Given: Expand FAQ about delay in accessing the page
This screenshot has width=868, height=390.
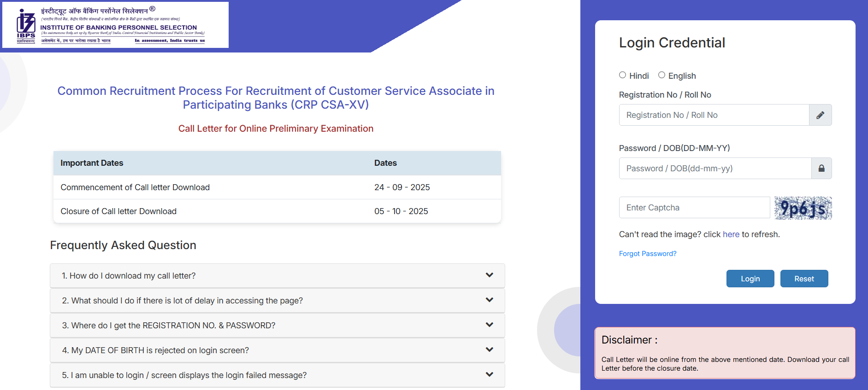Looking at the screenshot, I should click(x=277, y=301).
